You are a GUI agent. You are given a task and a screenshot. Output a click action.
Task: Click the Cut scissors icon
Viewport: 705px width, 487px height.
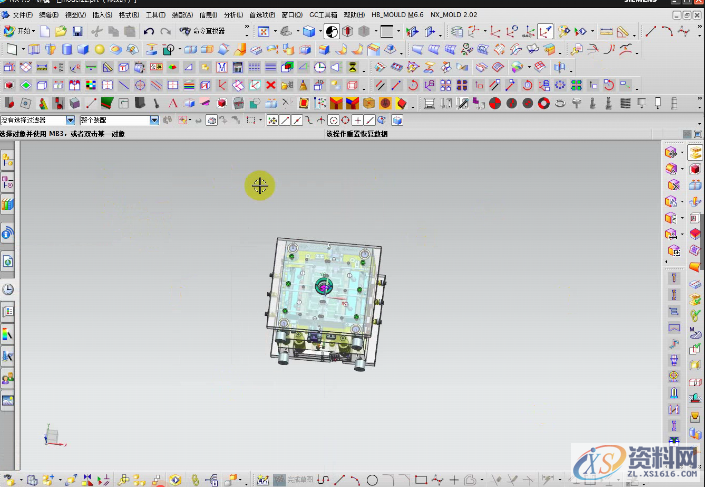coord(97,32)
